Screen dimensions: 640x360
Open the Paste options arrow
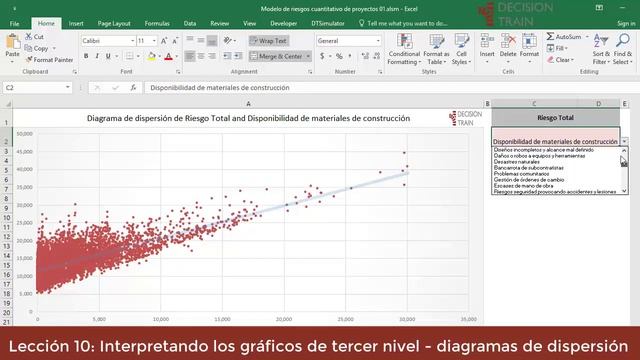tap(13, 62)
